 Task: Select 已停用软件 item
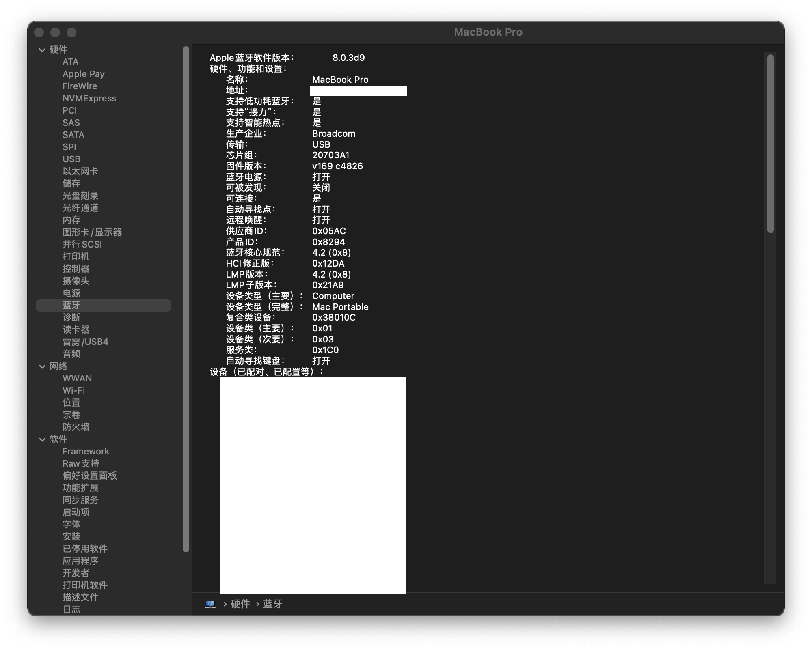coord(85,549)
